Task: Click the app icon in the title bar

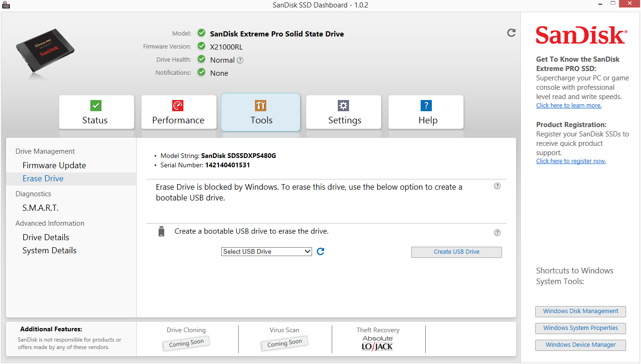Action: (x=6, y=5)
